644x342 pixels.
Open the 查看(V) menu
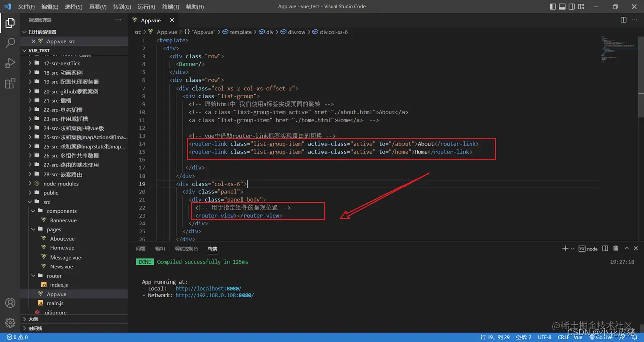(x=98, y=7)
